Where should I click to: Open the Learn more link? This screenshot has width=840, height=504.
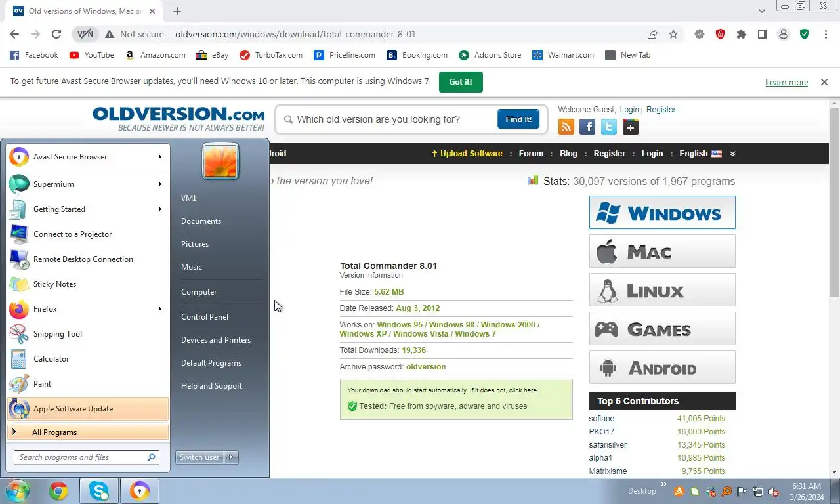787,83
